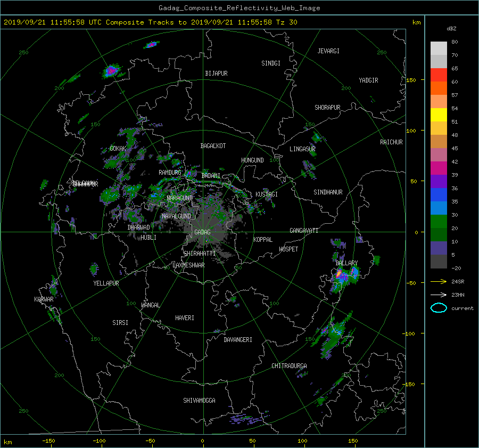Click the DAVANGERI city label

click(238, 340)
